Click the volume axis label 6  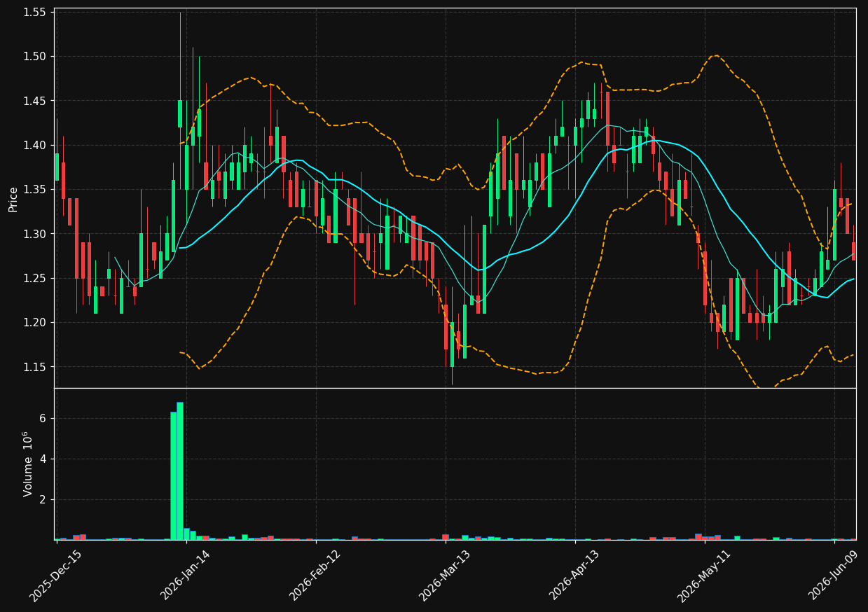point(42,418)
